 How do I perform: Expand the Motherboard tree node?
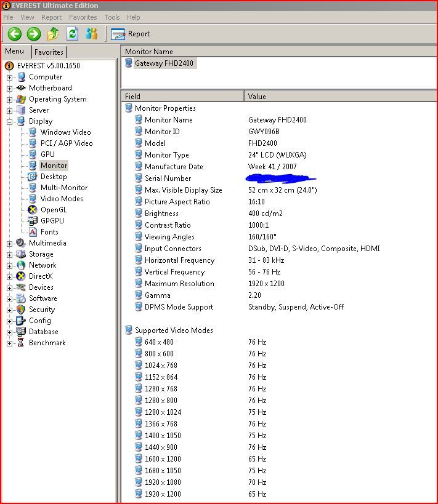tap(9, 89)
